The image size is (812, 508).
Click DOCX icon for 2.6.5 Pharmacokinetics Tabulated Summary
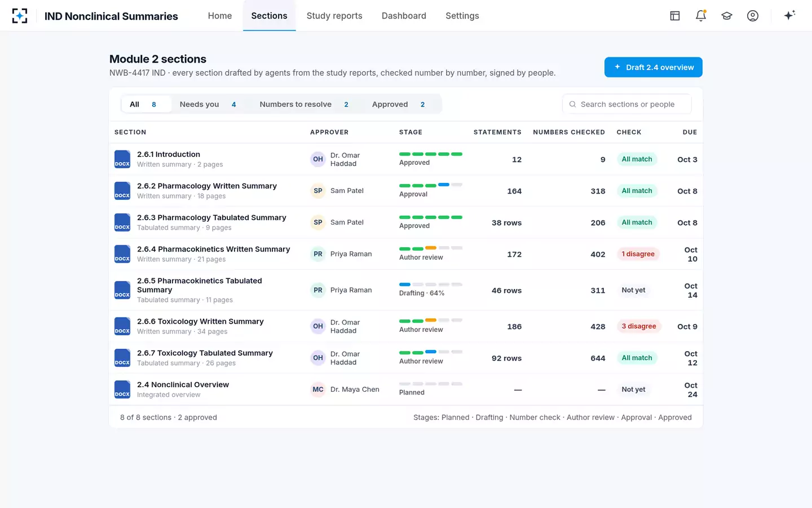[x=122, y=290]
